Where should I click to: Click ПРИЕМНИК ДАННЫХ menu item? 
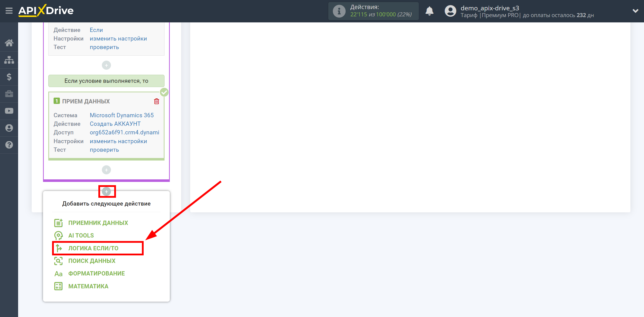[98, 222]
